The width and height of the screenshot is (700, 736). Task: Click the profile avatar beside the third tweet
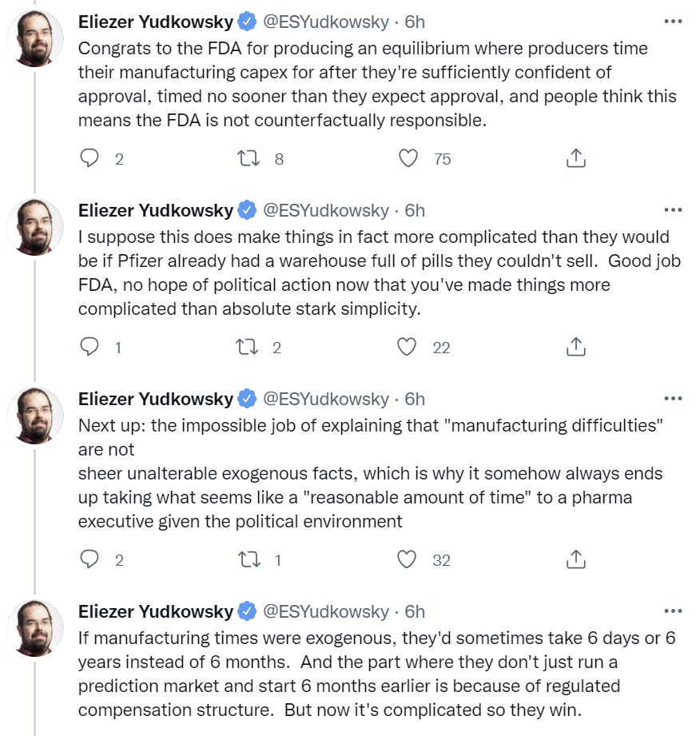[35, 416]
